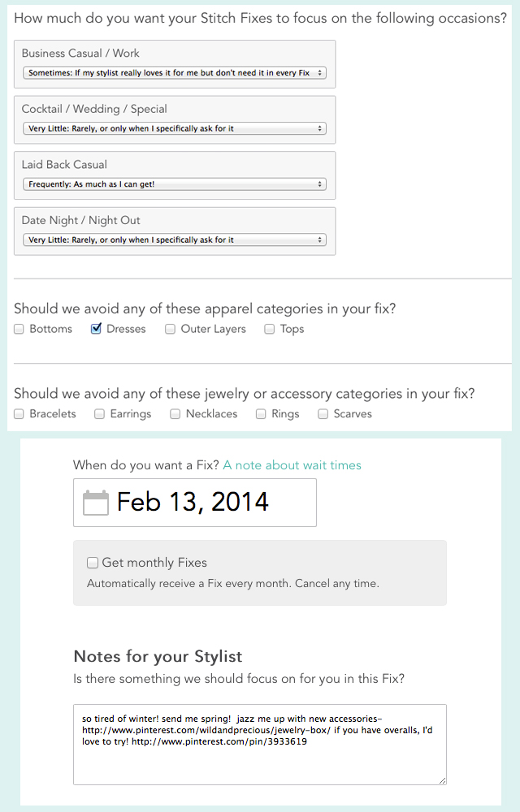The image size is (520, 812).
Task: Open the 'A note about wait times' link
Action: click(x=292, y=465)
